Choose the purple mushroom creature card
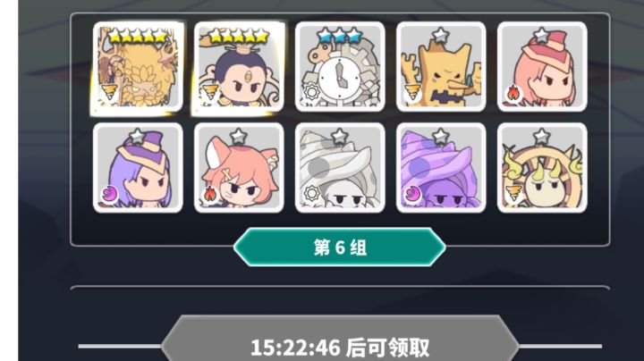 click(441, 168)
